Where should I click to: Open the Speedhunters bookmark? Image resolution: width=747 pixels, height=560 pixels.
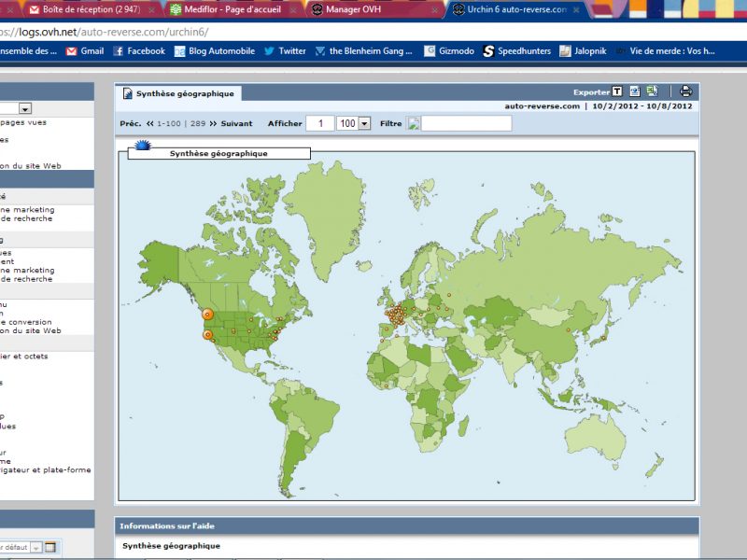point(516,51)
